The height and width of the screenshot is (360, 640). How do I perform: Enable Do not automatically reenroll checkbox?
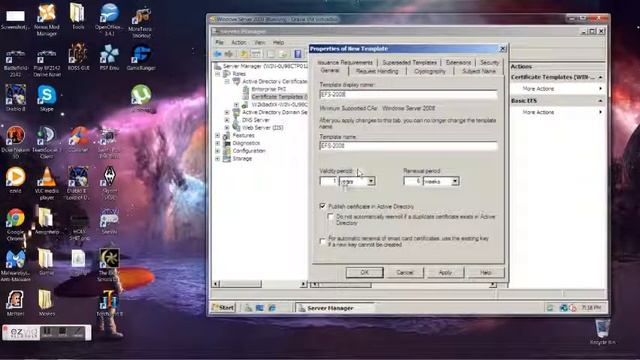[x=331, y=217]
